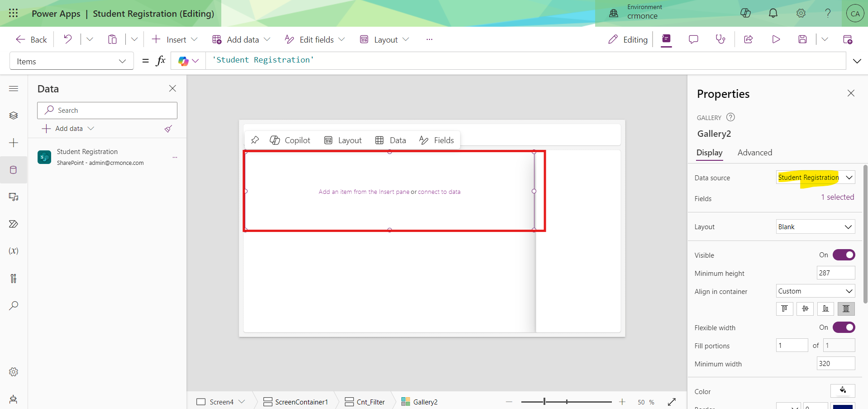Select align center in container
Screen dimensions: 868x409
pyautogui.click(x=805, y=309)
